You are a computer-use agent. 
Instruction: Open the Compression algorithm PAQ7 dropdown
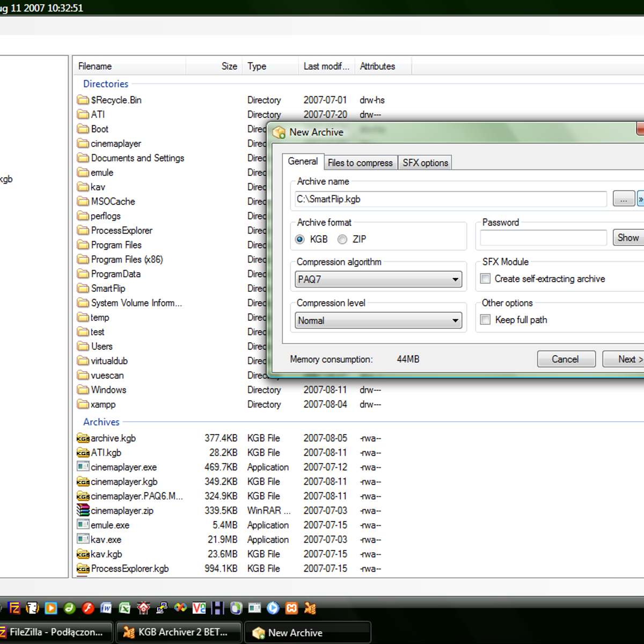378,279
